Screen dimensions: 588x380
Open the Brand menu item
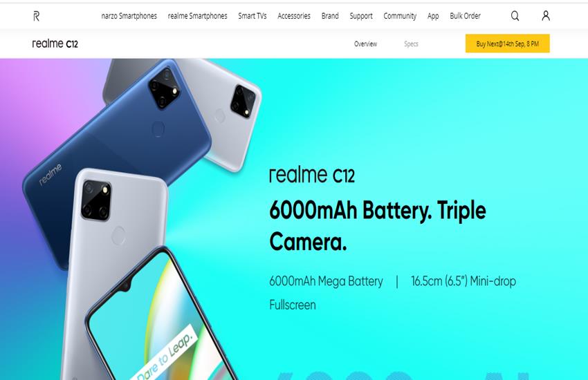330,16
